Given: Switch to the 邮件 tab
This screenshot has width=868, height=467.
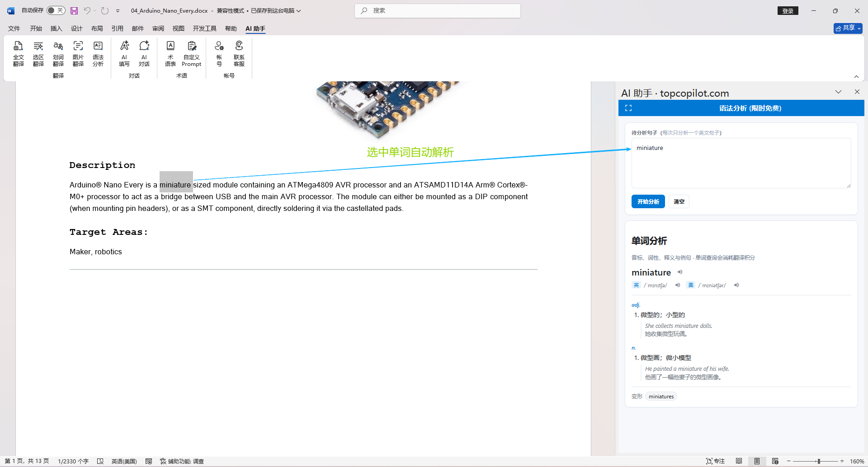Looking at the screenshot, I should click(x=138, y=28).
